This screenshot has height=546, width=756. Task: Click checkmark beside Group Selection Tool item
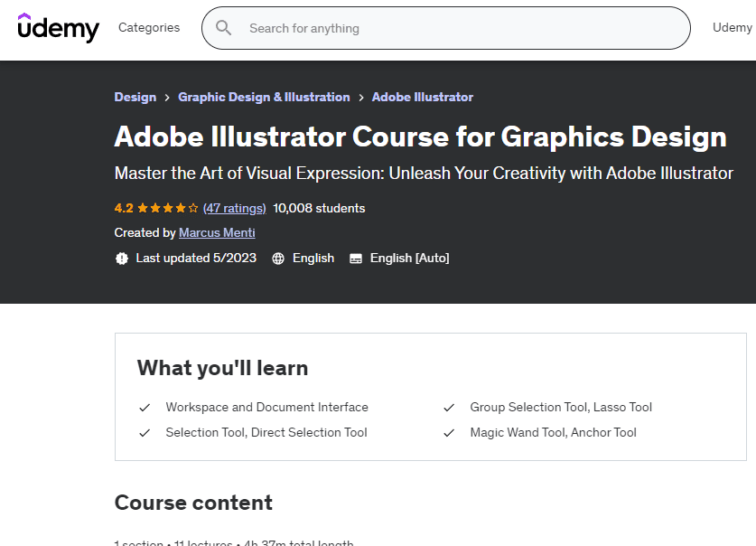[449, 408]
